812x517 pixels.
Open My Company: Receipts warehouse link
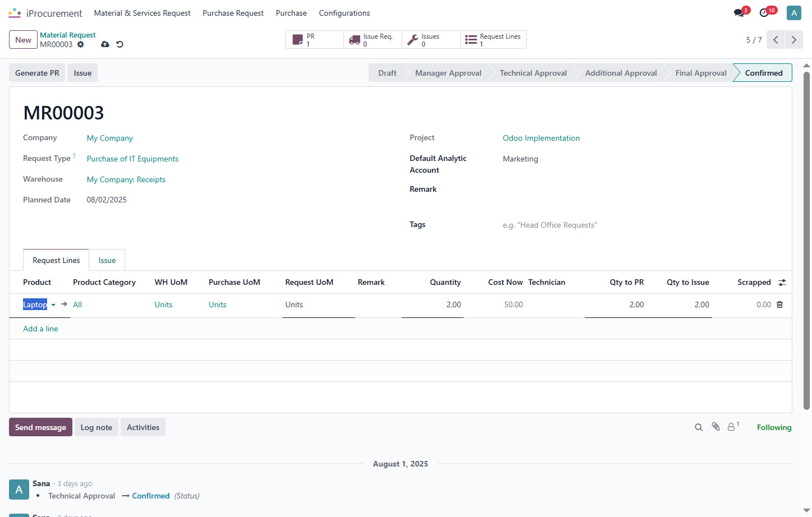[126, 179]
